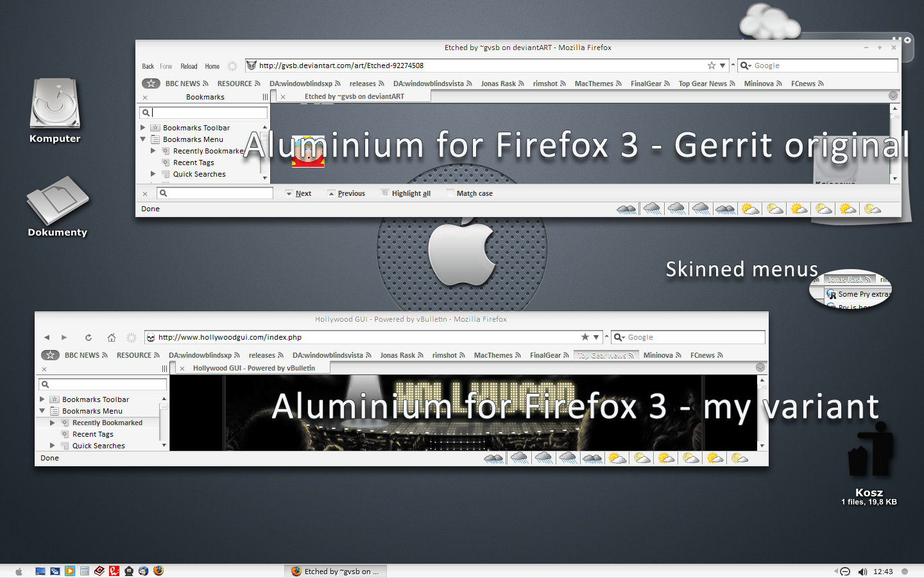Open BBC NEWS feed in deviantART window
Image resolution: width=924 pixels, height=578 pixels.
click(187, 83)
